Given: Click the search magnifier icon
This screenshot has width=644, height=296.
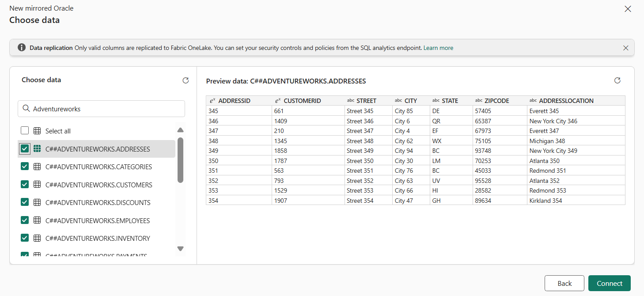Looking at the screenshot, I should point(27,109).
